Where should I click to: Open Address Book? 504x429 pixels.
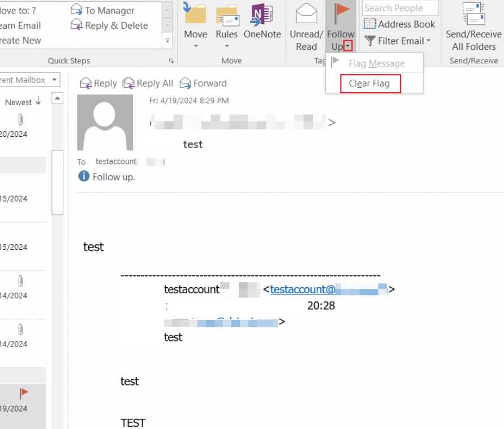coord(399,24)
